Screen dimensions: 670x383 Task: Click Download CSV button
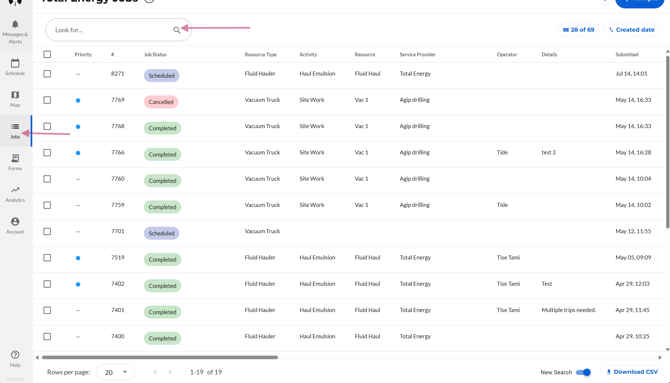[x=632, y=372]
